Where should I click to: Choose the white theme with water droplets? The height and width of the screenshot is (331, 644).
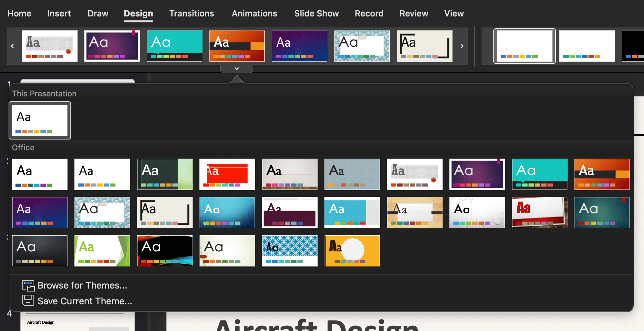[x=477, y=213]
